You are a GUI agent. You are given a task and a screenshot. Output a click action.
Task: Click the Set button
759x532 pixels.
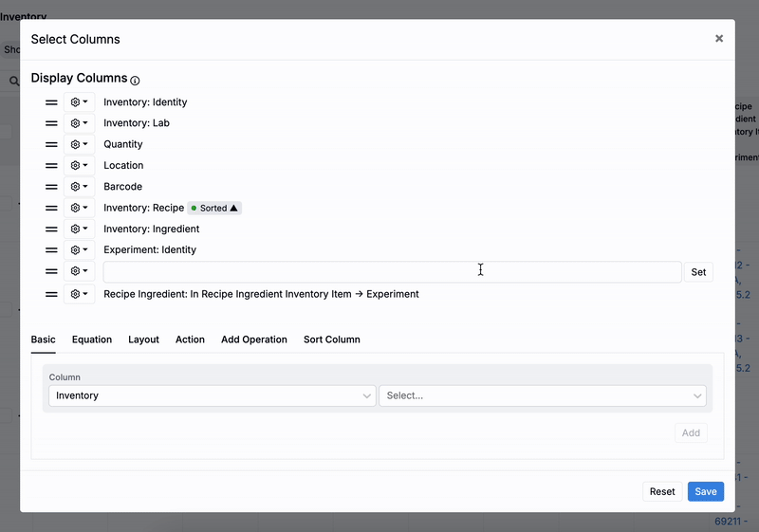pos(698,272)
